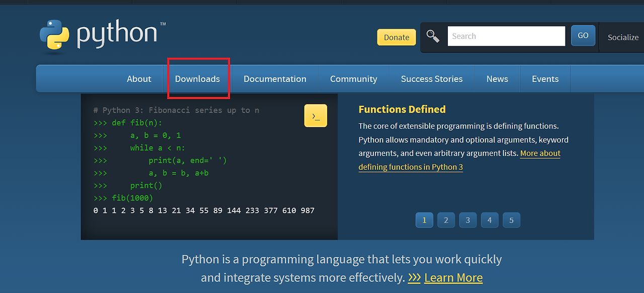The height and width of the screenshot is (293, 644).
Task: Click the Functions Defined heading
Action: click(402, 109)
